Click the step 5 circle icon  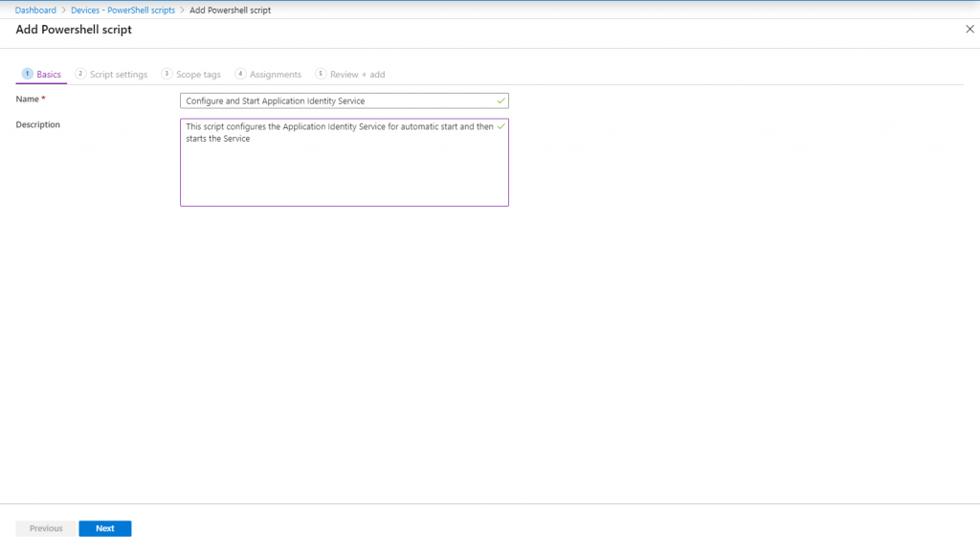(x=321, y=74)
